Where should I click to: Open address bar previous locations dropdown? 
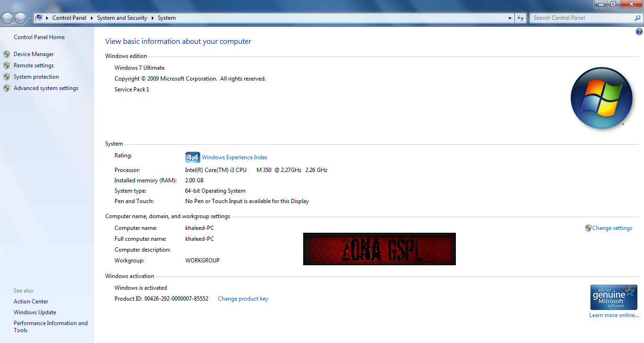(x=510, y=18)
